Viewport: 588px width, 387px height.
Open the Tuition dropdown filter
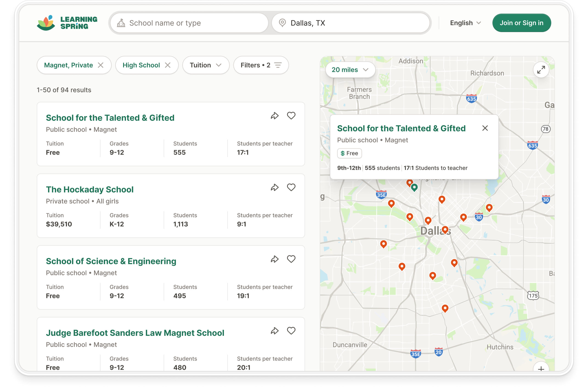[206, 65]
